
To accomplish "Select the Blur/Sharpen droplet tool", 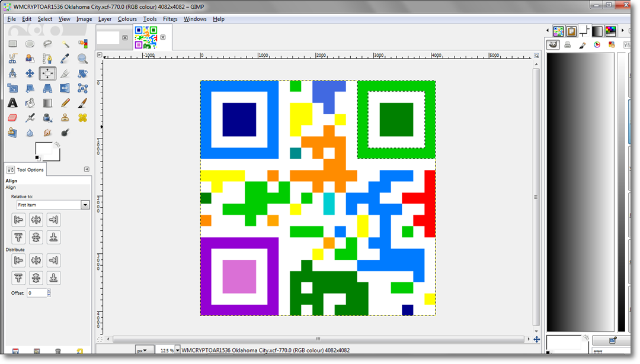I will 30,133.
